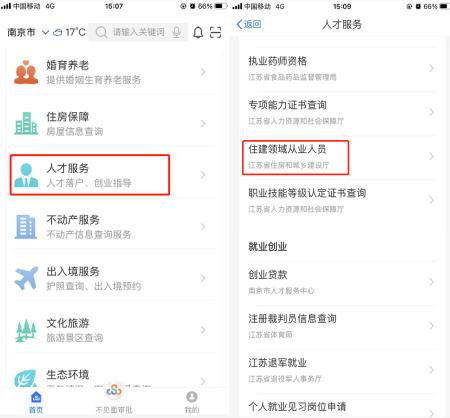
Task: Tap the microphone voice search icon
Action: click(176, 32)
